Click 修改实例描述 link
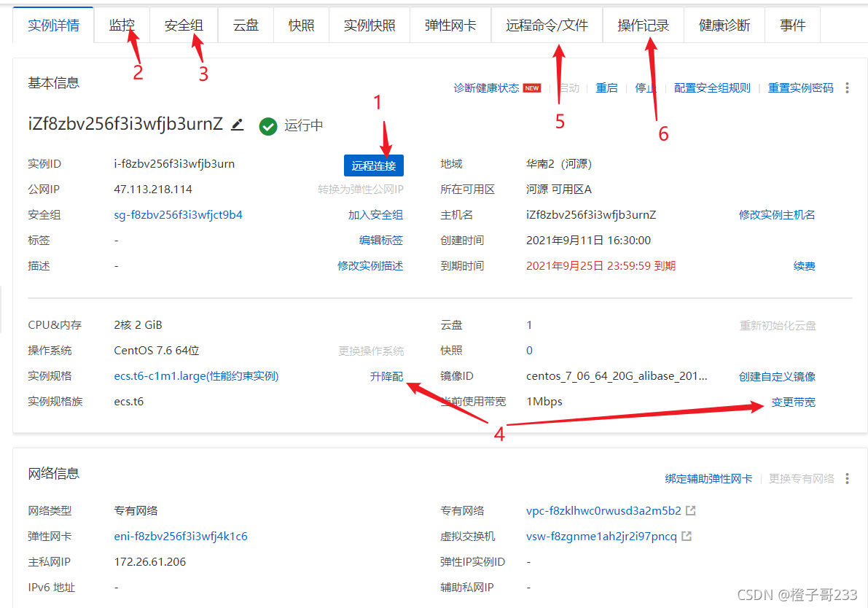 pos(370,266)
